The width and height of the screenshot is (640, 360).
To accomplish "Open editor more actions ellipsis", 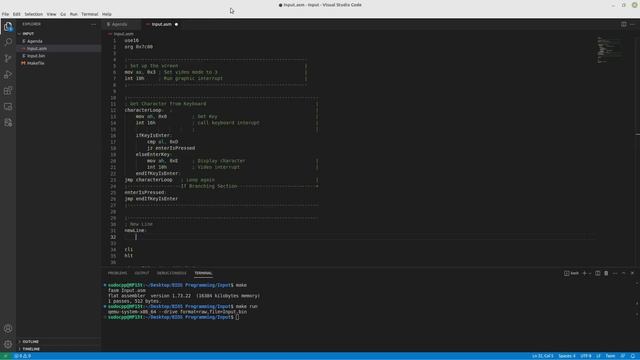I will tap(632, 24).
